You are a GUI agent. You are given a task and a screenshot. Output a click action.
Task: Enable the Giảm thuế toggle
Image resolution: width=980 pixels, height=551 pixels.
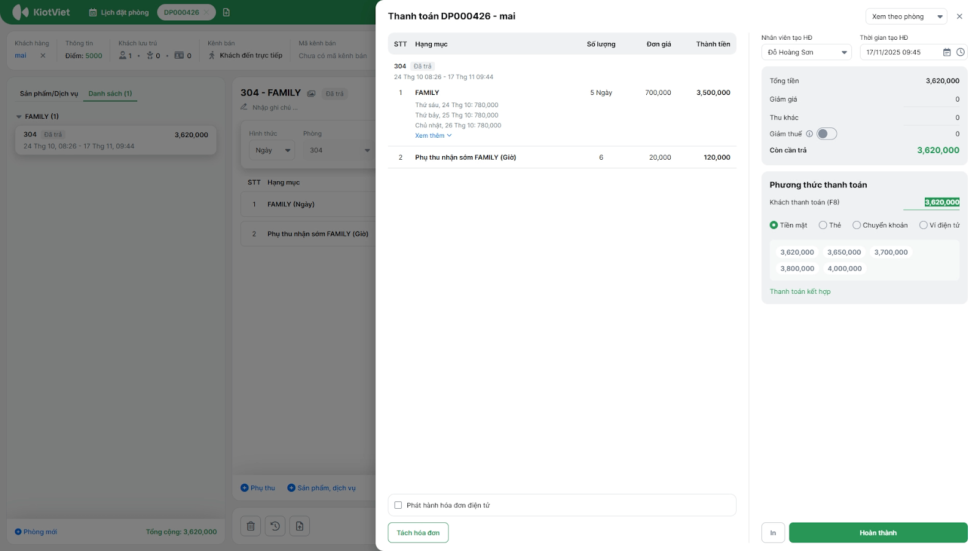(826, 134)
